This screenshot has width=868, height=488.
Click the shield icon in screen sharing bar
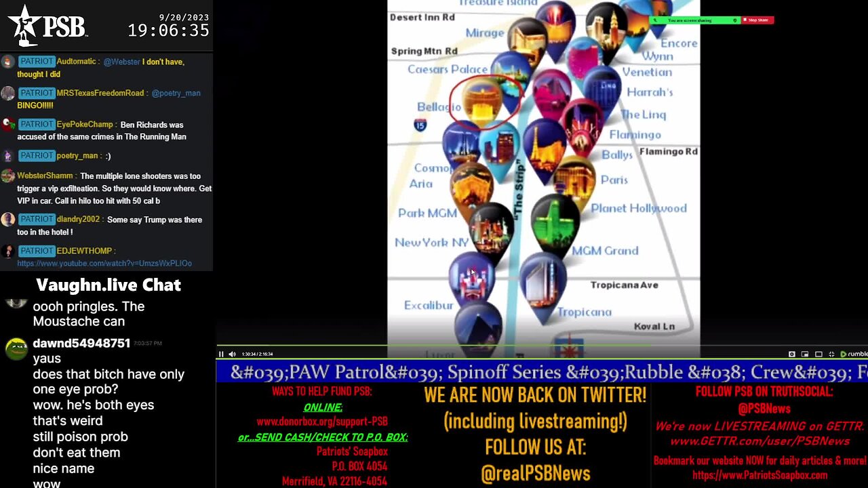click(x=734, y=20)
